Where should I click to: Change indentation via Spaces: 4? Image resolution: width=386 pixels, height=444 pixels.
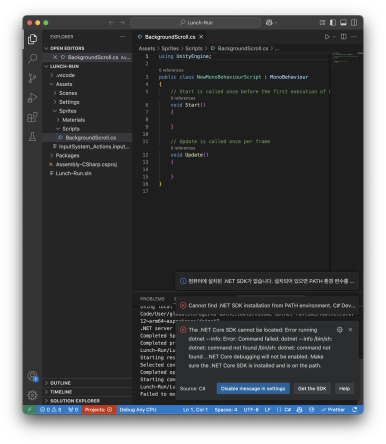[x=226, y=410]
